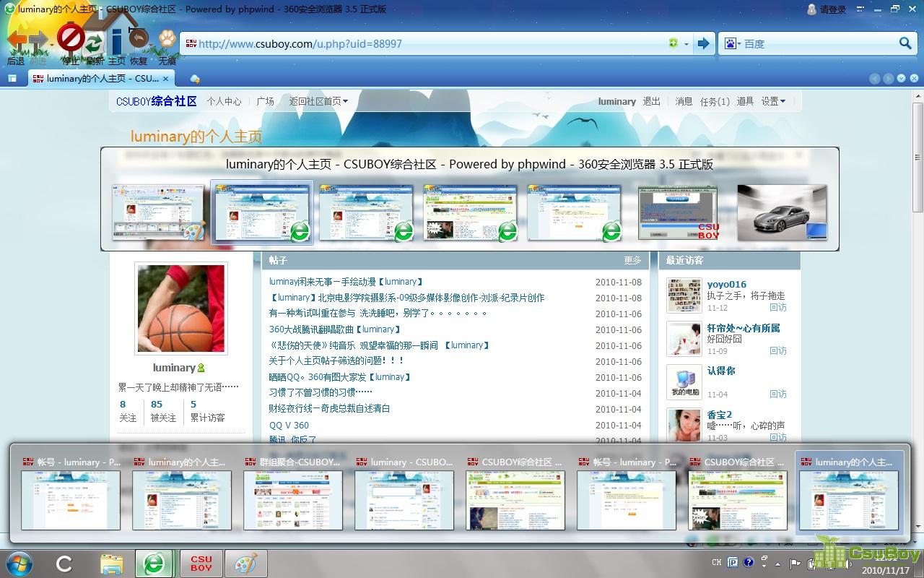This screenshot has height=578, width=924.
Task: Select the silver car desktop thumbnail in the switcher
Action: click(x=783, y=212)
